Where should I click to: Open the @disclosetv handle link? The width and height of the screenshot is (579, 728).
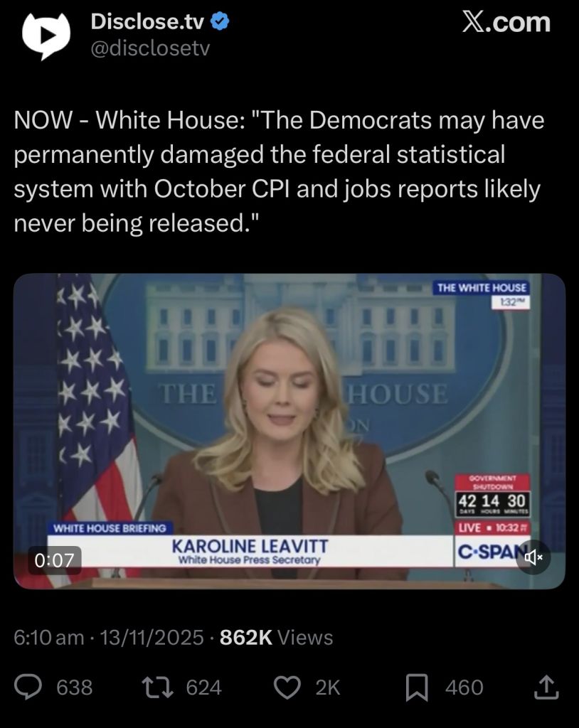point(150,48)
